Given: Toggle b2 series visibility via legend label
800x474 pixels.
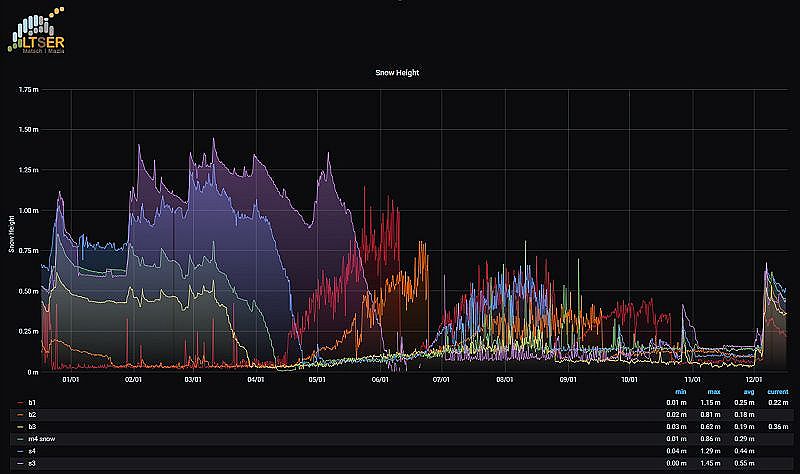Looking at the screenshot, I should tap(32, 414).
